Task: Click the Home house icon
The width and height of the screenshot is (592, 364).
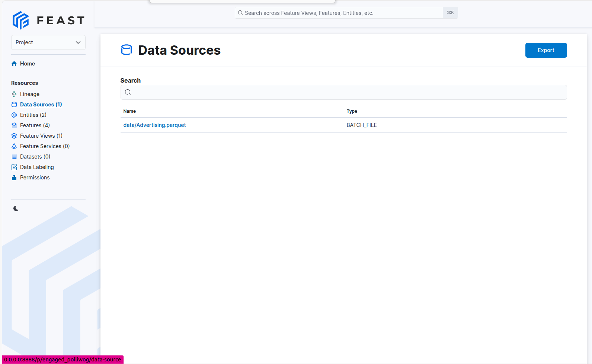Action: coord(14,64)
